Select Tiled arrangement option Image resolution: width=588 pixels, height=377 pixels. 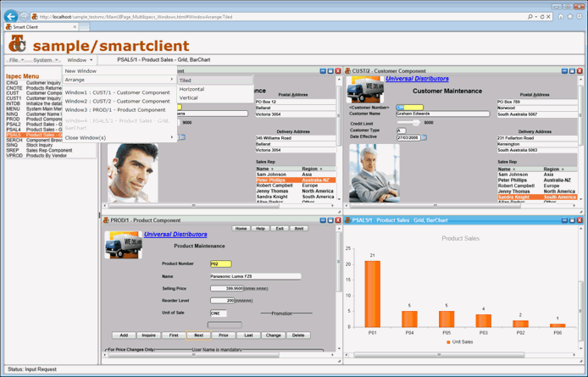pos(185,80)
